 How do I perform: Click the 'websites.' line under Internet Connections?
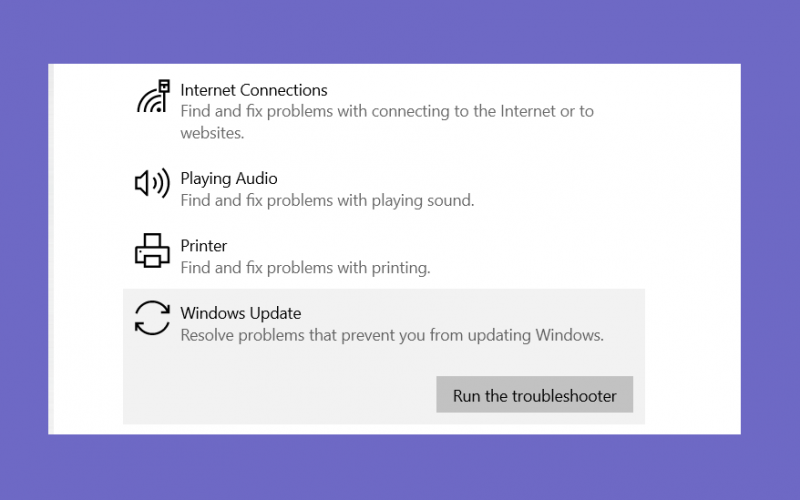[x=212, y=133]
